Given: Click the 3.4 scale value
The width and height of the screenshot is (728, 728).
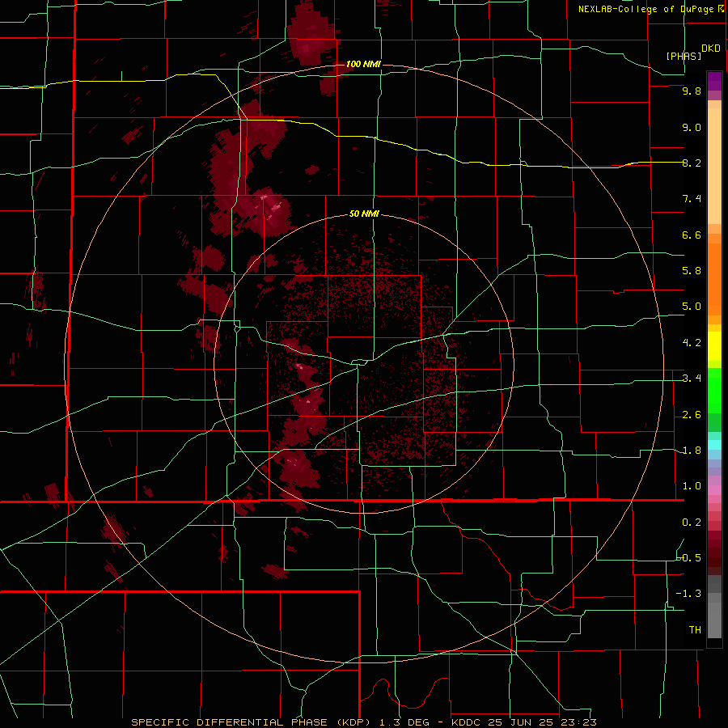Looking at the screenshot, I should pyautogui.click(x=692, y=379).
